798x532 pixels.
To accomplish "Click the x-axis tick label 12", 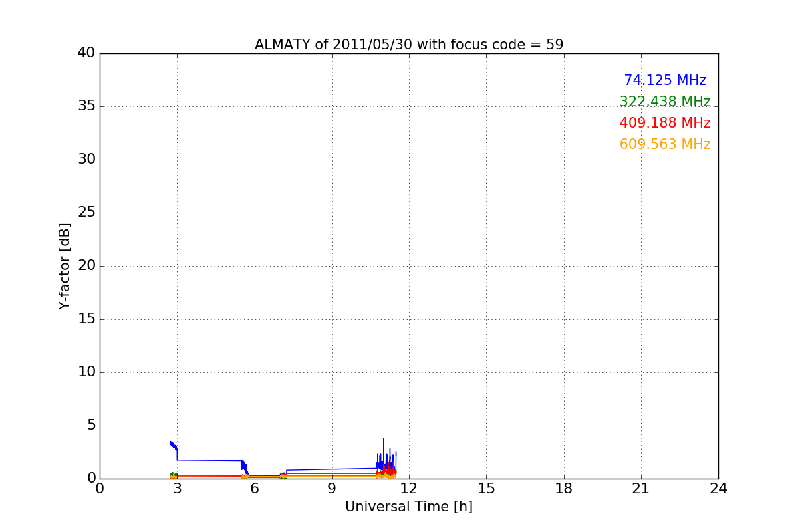I will tap(409, 489).
